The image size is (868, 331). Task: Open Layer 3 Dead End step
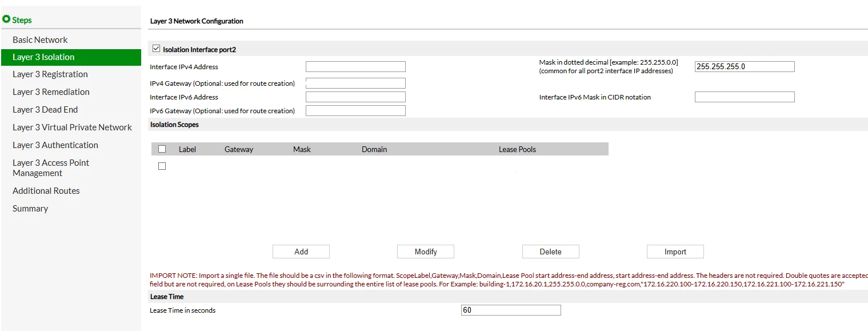[45, 110]
